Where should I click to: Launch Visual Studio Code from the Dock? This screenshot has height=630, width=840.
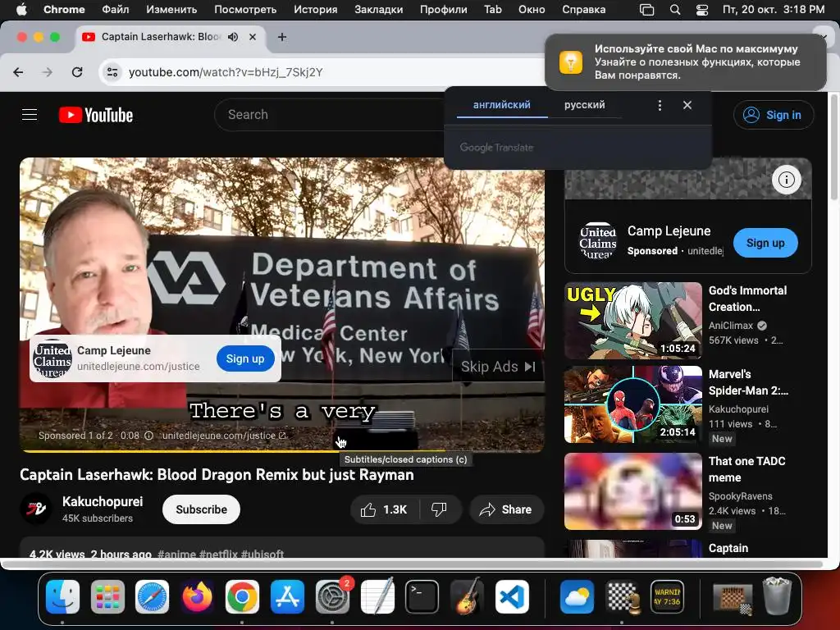[512, 596]
